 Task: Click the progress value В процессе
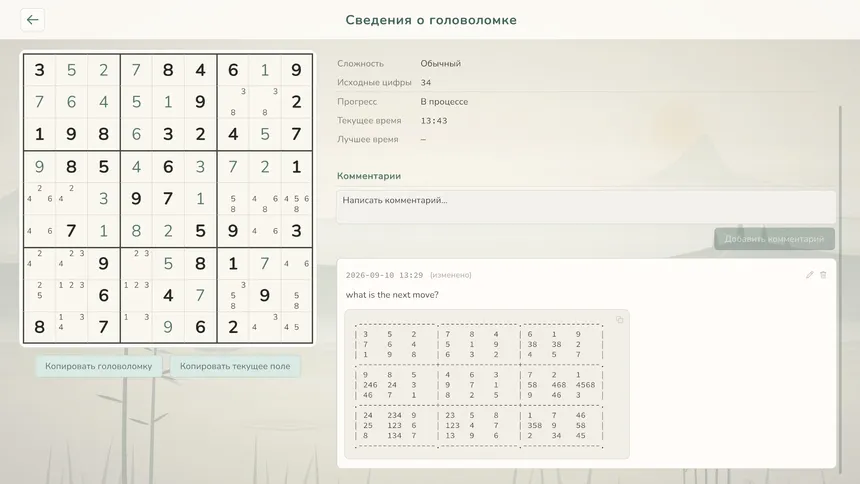[444, 102]
